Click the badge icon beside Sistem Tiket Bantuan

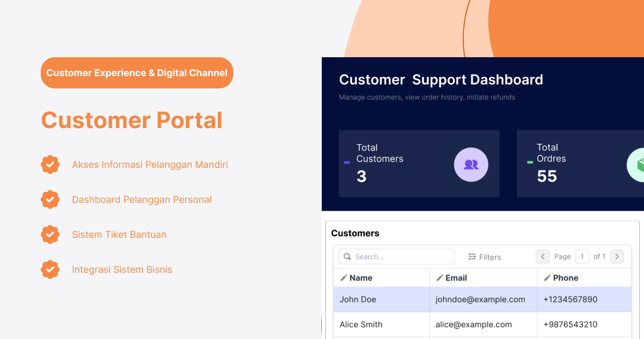point(50,235)
